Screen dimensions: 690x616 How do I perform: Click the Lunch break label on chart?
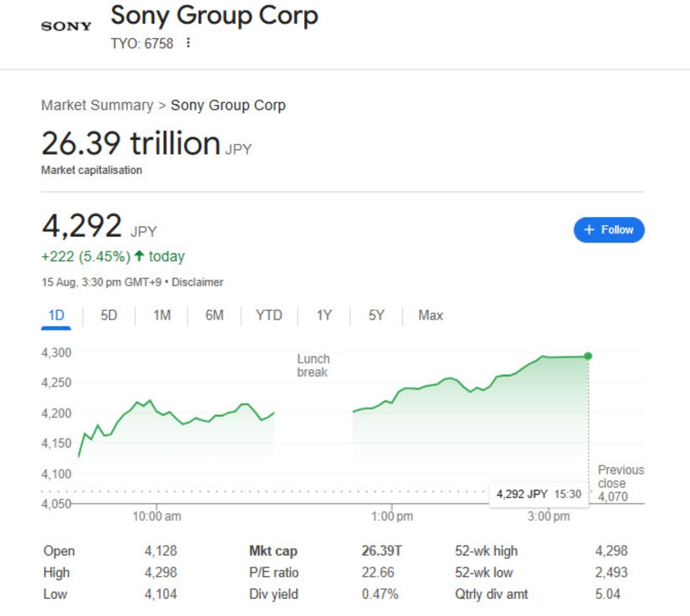(x=313, y=365)
